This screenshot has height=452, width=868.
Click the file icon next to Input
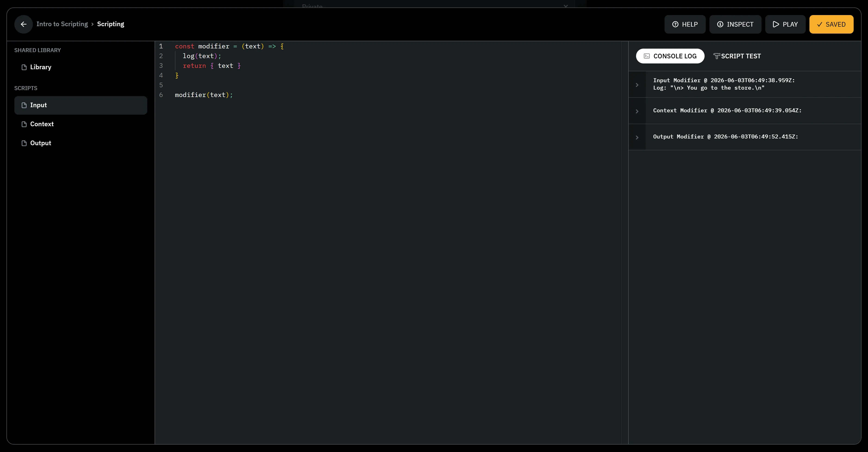(24, 105)
